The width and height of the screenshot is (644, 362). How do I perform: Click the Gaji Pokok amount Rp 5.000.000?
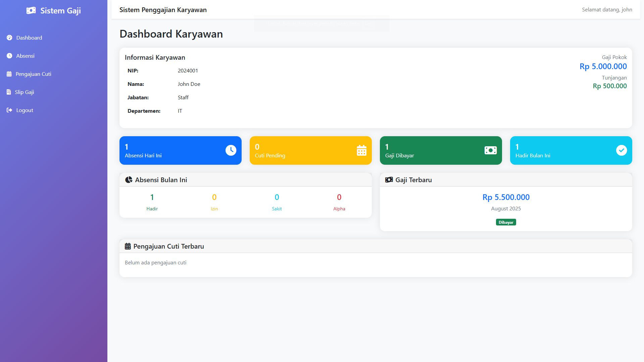click(x=603, y=66)
